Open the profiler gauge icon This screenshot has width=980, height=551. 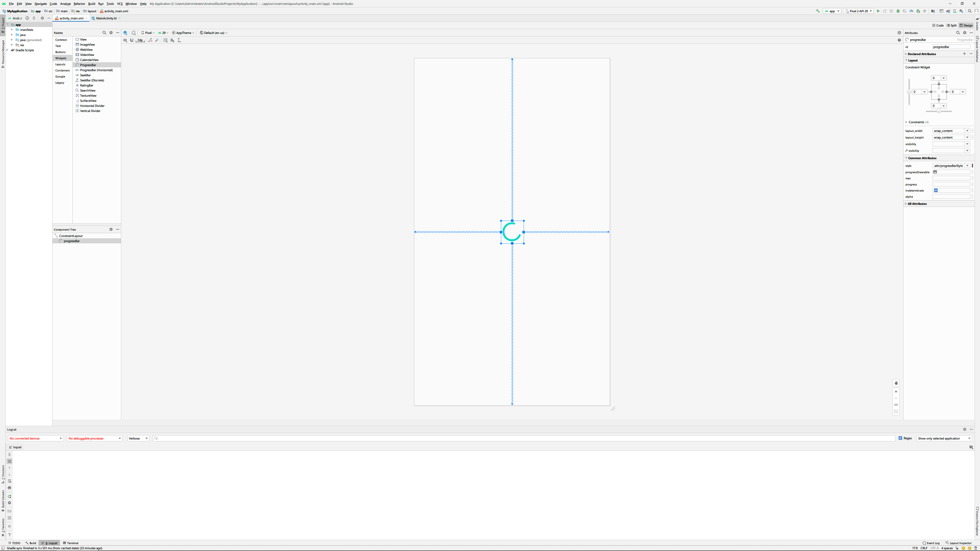point(911,11)
